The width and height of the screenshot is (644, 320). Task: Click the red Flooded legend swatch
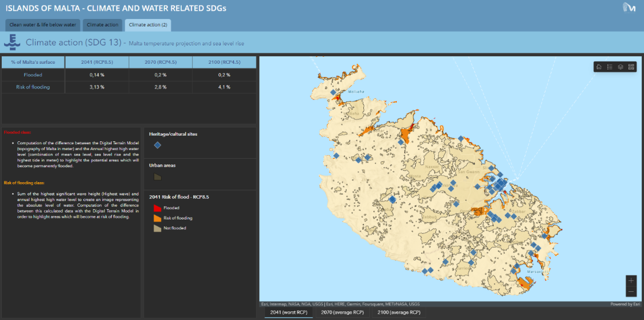(x=158, y=208)
